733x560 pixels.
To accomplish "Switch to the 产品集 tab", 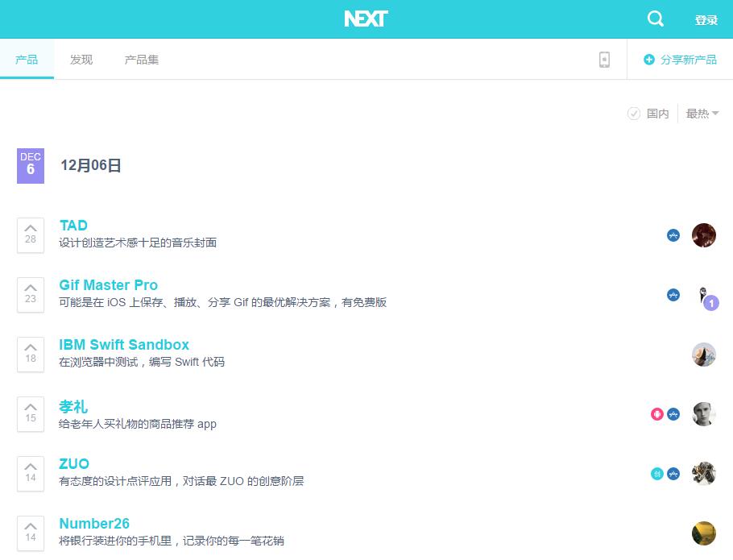I will tap(141, 59).
